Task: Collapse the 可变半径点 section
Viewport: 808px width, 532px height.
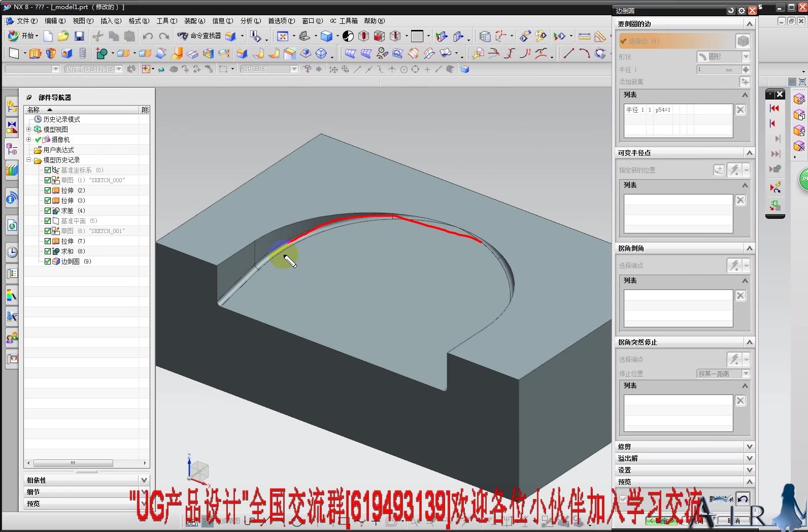Action: pyautogui.click(x=749, y=153)
